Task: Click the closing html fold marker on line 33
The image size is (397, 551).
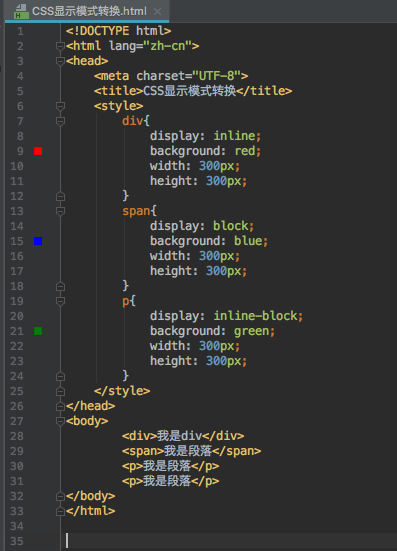Action: (60, 511)
